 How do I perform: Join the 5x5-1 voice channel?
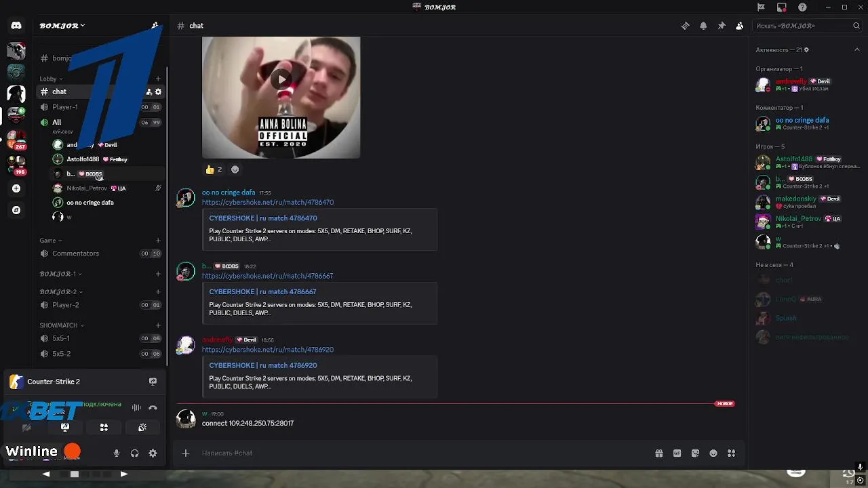100,338
